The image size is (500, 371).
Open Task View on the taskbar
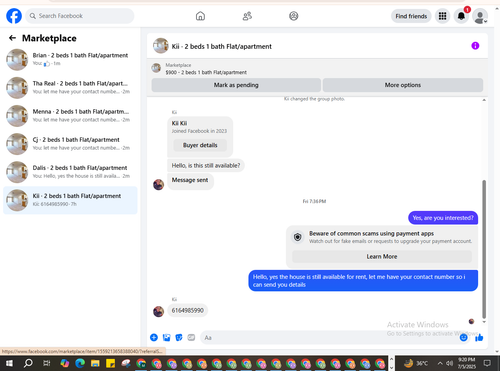point(47,363)
